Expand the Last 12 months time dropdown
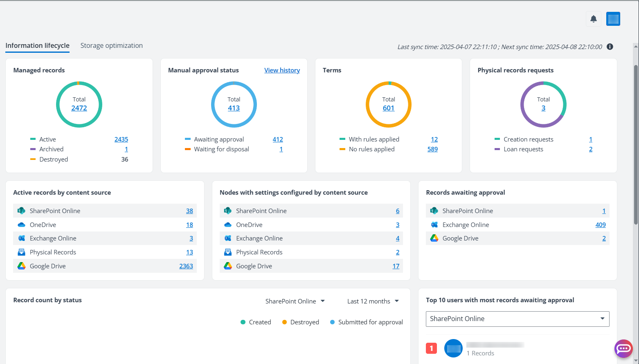Screen dimensions: 639x364 pos(372,301)
